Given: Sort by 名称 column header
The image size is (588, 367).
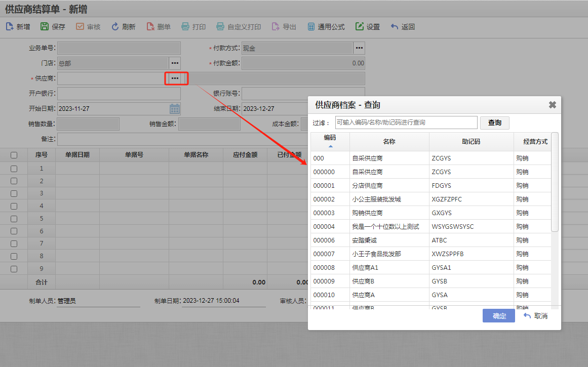Looking at the screenshot, I should (x=389, y=142).
